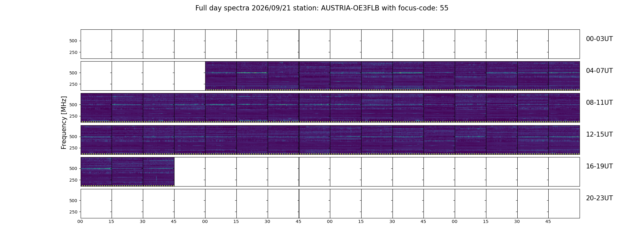Click the 20-23UT row label
The width and height of the screenshot is (644, 245).
[x=599, y=198]
